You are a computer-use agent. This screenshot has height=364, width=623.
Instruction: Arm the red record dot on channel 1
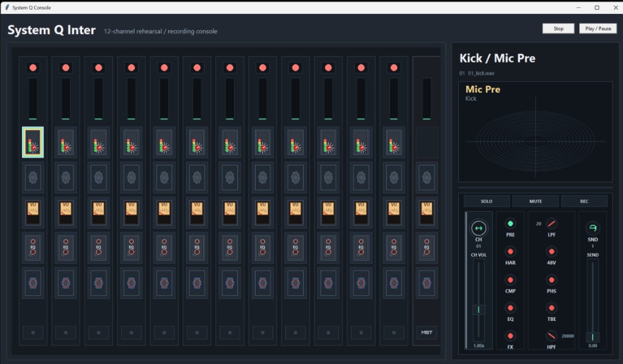33,67
